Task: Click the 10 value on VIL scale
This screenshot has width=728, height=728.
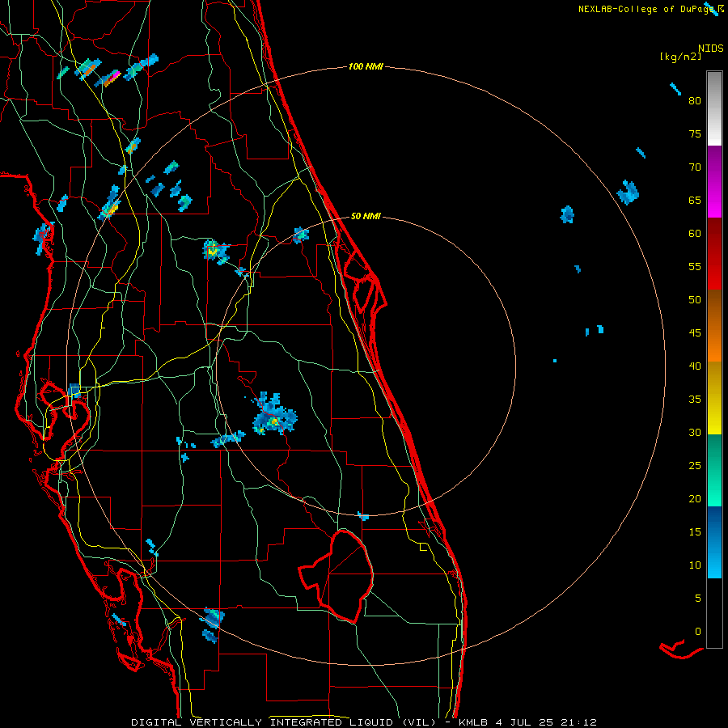Action: coord(695,565)
